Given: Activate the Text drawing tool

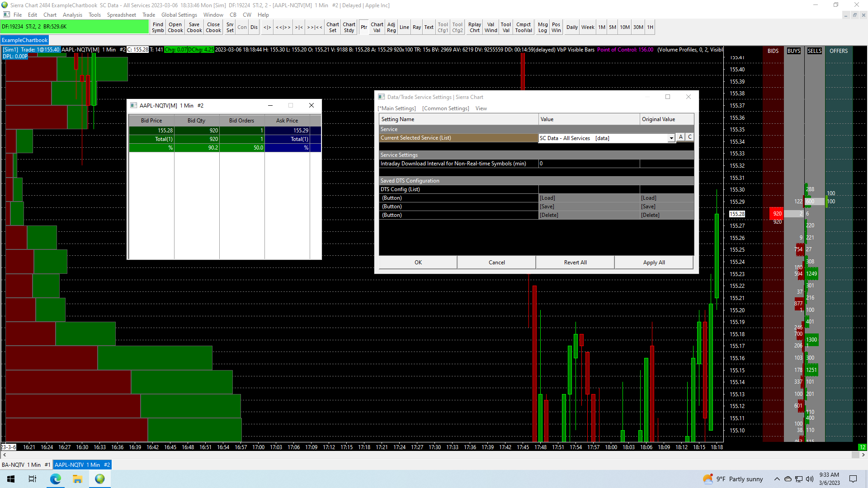Looking at the screenshot, I should pyautogui.click(x=429, y=28).
